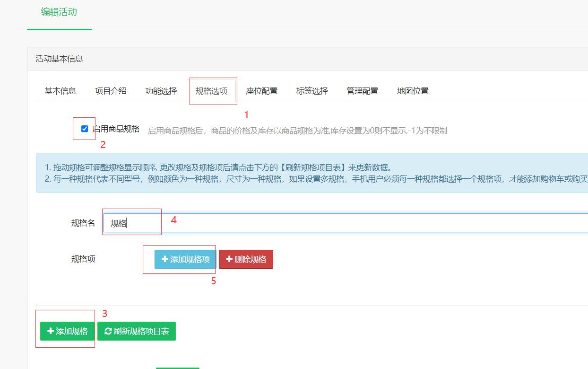Click the refresh icon on 刷新规格项目表 button

(108, 331)
